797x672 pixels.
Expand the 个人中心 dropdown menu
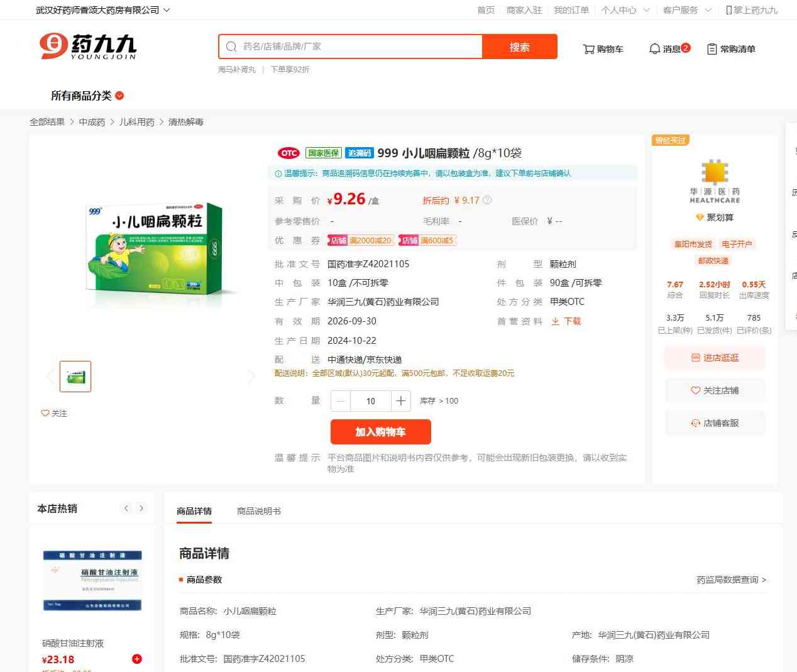(x=625, y=10)
